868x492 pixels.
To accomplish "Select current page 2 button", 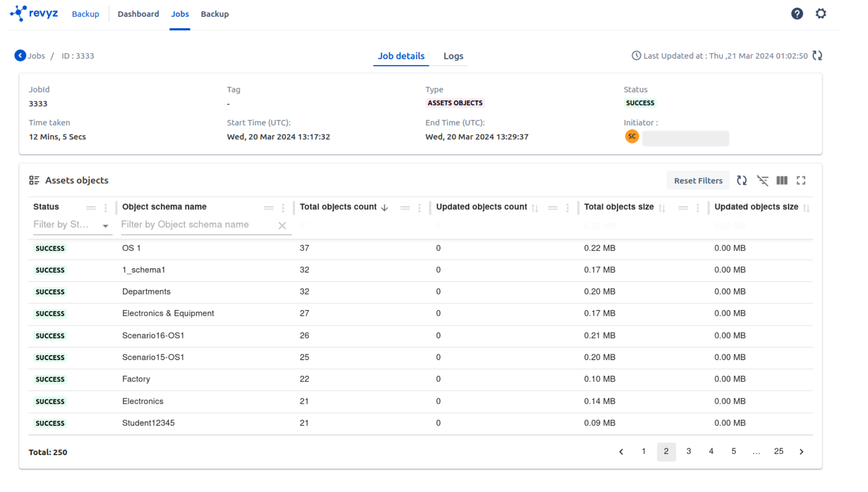I will click(x=666, y=452).
